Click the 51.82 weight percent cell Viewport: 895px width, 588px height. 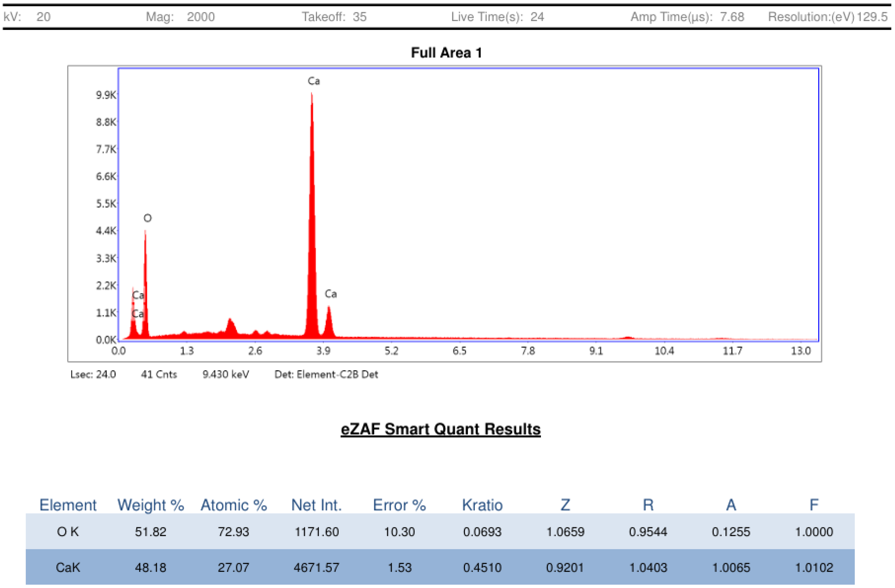pos(150,532)
